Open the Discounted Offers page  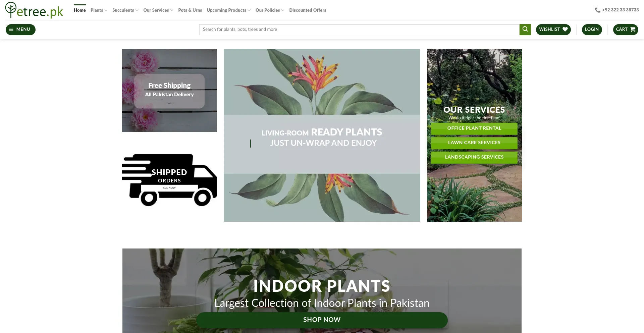[x=307, y=10]
